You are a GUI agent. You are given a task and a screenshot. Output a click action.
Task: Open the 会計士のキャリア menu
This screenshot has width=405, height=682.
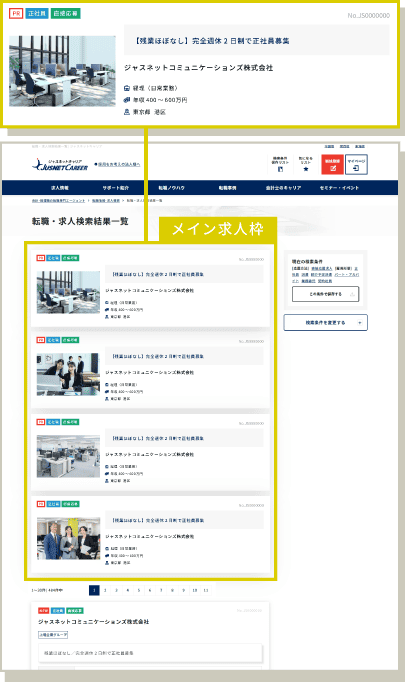[x=283, y=188]
